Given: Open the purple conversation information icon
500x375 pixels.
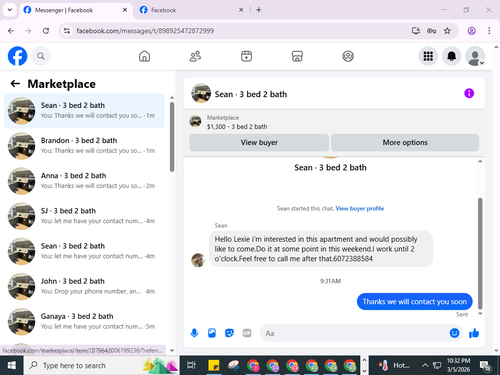Looking at the screenshot, I should click(469, 93).
